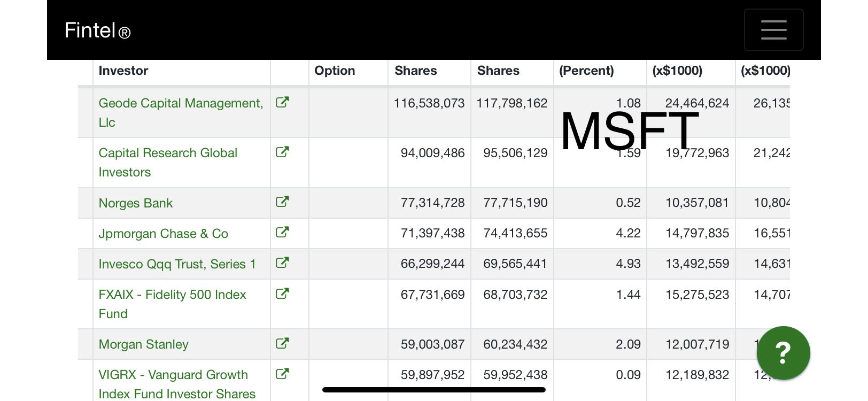Select the shares value 66,299,244
This screenshot has height=401, width=868.
tap(433, 264)
